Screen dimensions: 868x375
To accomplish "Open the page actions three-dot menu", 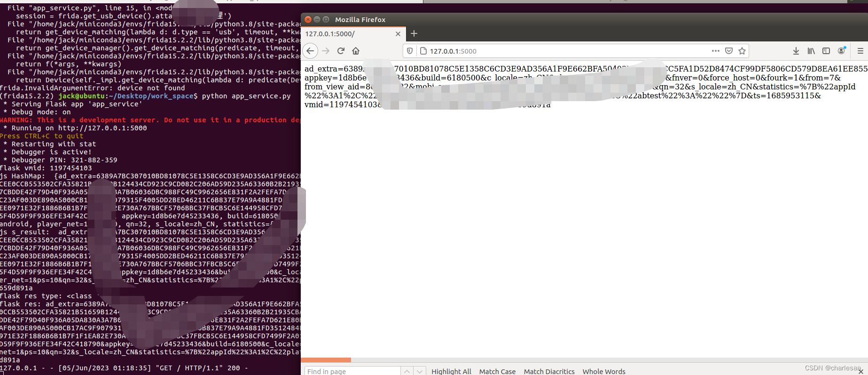I will coord(715,51).
